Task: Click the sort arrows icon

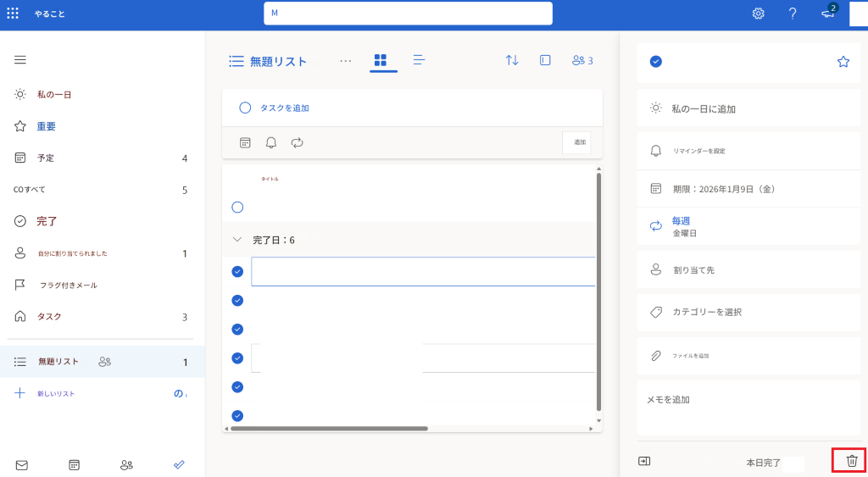Action: tap(512, 60)
